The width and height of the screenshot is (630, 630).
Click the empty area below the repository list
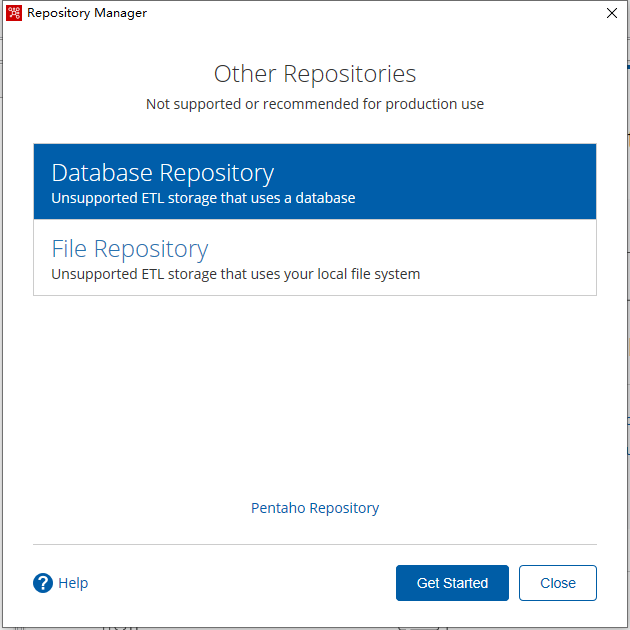(x=315, y=394)
